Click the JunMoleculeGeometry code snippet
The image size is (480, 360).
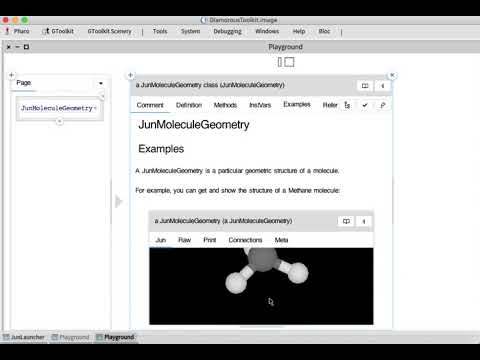coord(59,108)
